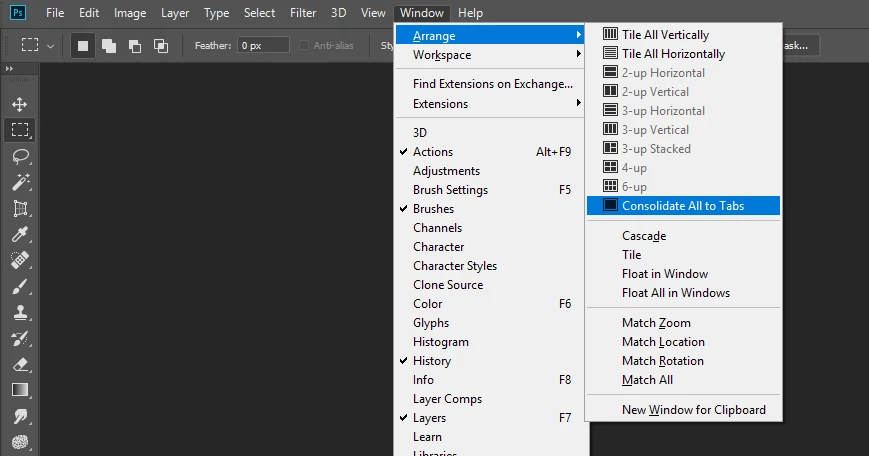Select the History Brush tool
This screenshot has width=869, height=456.
coord(20,339)
